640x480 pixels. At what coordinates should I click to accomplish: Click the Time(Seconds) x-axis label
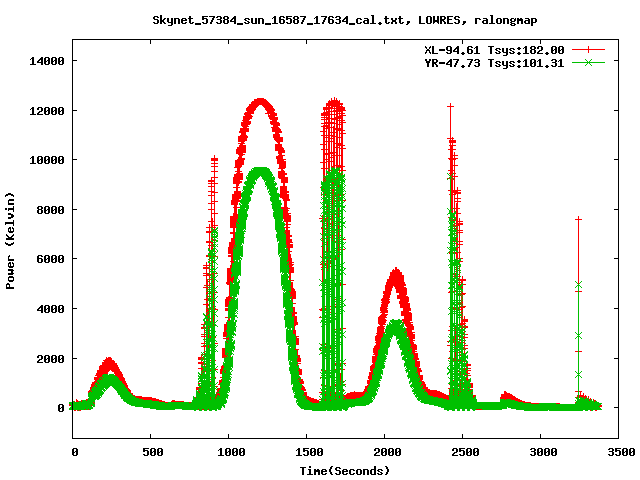(345, 471)
